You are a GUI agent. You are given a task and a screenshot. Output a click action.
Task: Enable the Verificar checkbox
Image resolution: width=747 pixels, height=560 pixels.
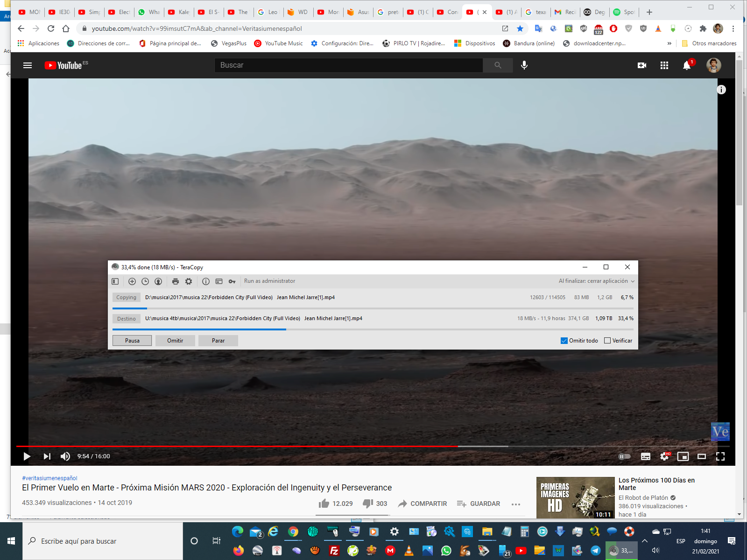tap(607, 341)
